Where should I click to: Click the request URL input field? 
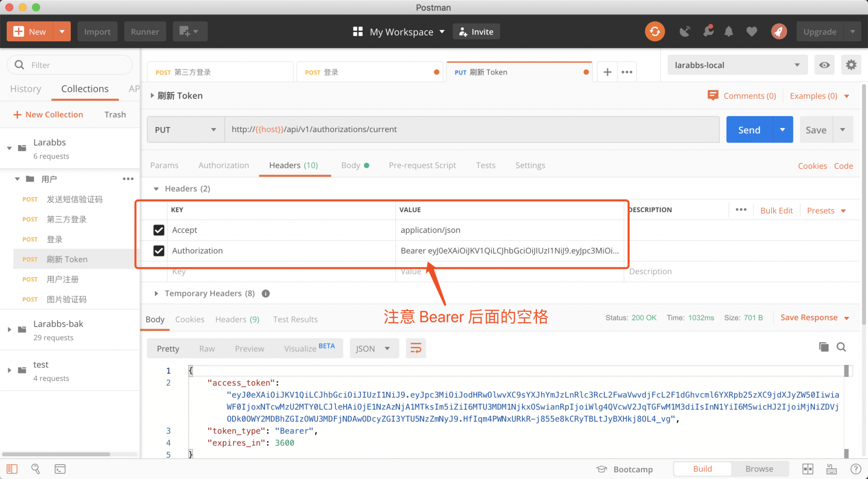pyautogui.click(x=472, y=130)
